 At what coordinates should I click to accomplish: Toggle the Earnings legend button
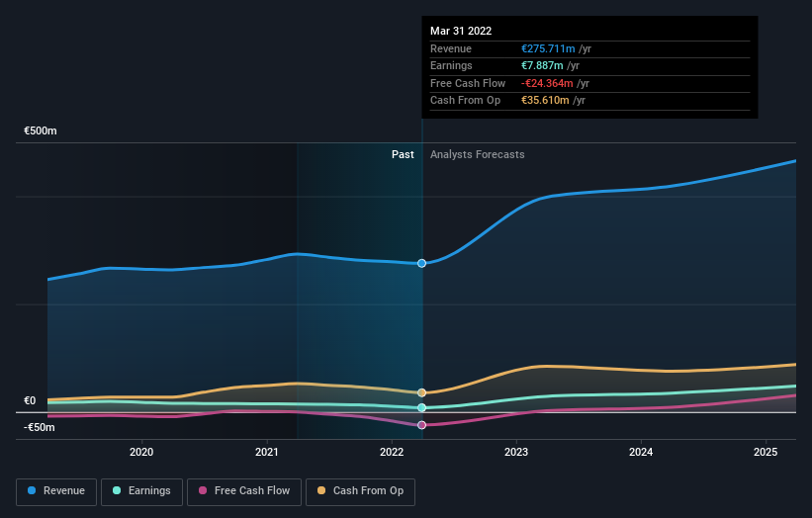coord(141,491)
